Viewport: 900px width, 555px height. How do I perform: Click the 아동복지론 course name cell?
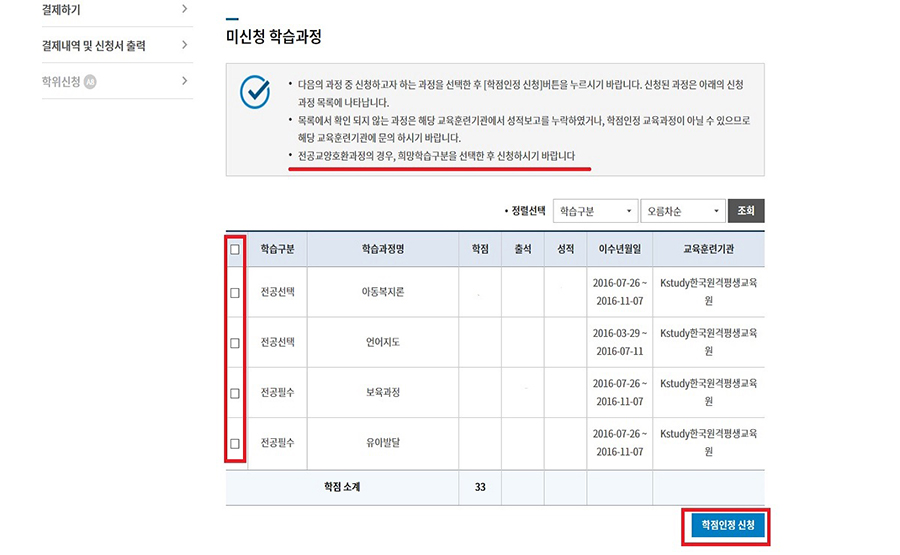tap(382, 293)
